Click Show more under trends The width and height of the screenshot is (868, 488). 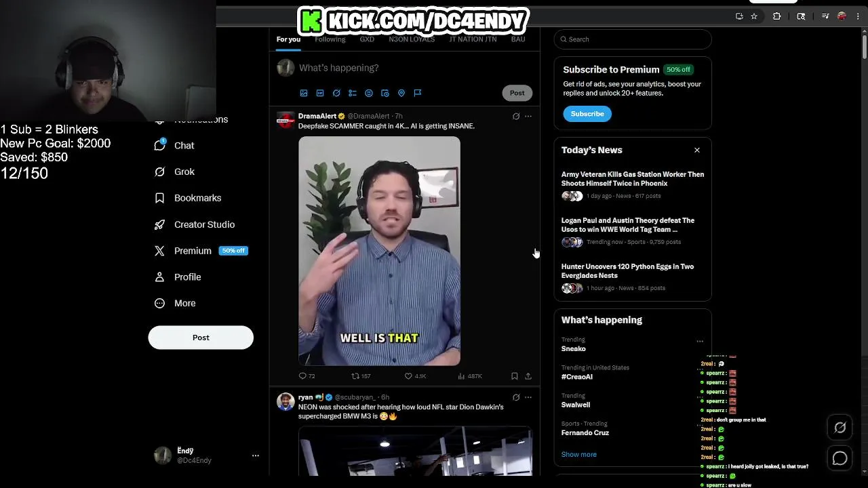click(x=579, y=455)
